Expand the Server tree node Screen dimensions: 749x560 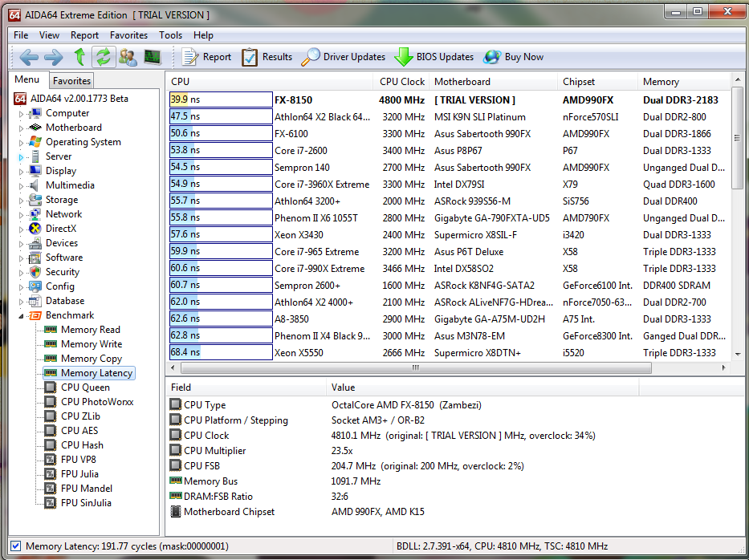click(21, 157)
